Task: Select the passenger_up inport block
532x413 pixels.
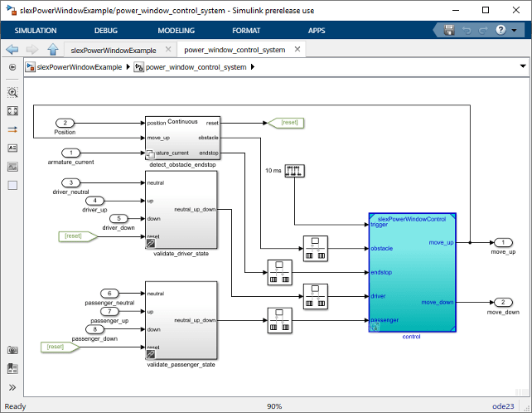Action: 109,311
